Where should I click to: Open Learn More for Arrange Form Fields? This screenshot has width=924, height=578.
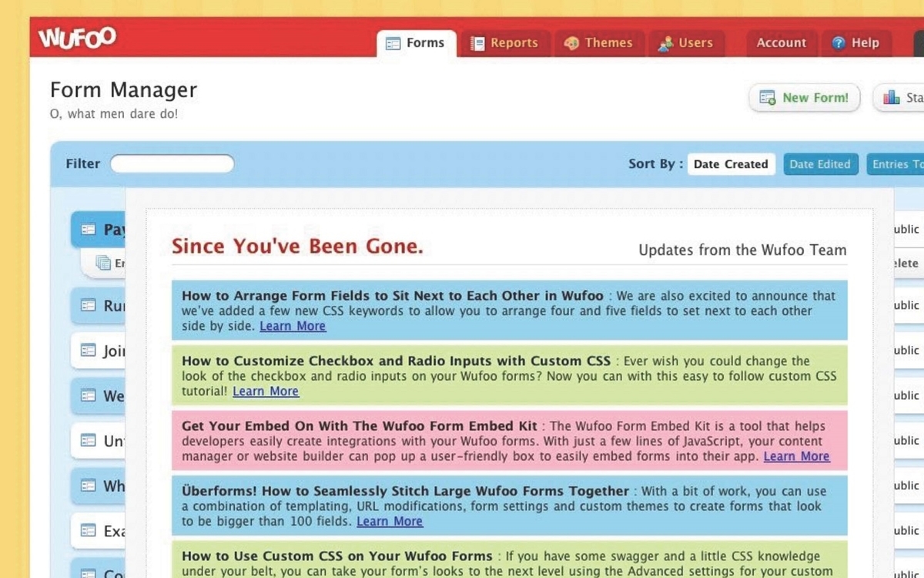pyautogui.click(x=293, y=326)
